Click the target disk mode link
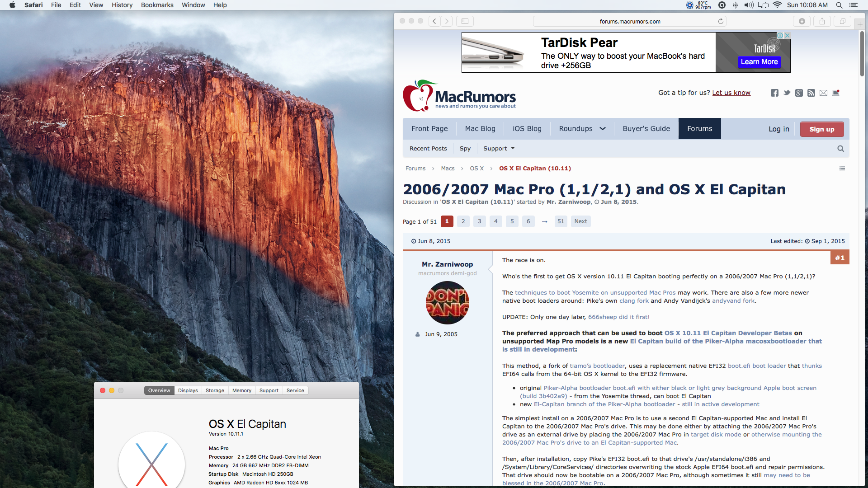This screenshot has height=488, width=868. point(716,435)
